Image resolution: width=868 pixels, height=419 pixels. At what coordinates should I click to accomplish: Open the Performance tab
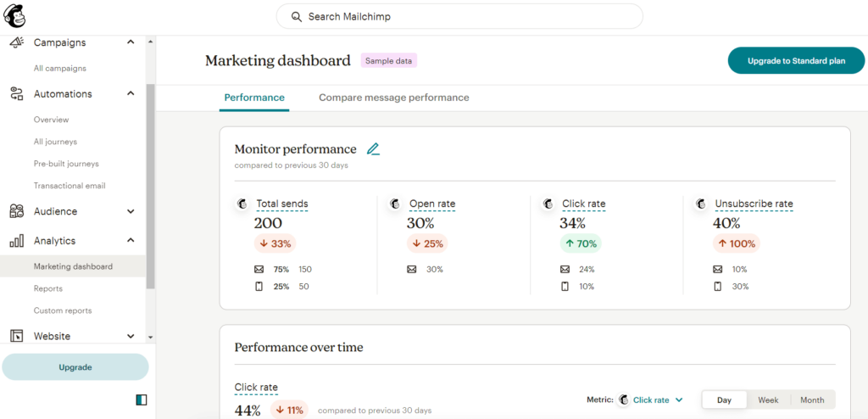coord(254,98)
